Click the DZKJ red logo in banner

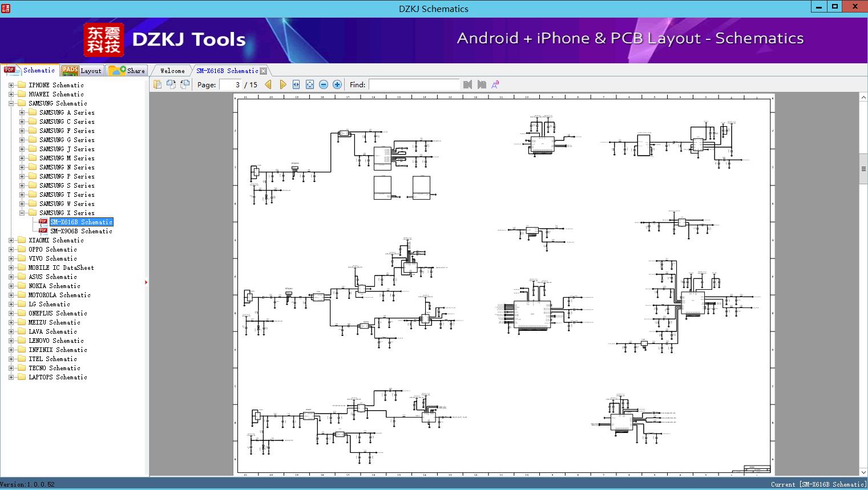tap(104, 40)
